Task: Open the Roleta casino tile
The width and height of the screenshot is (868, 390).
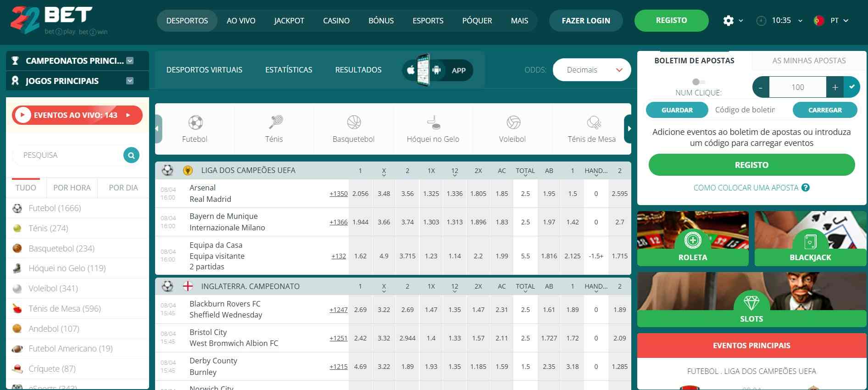Action: [x=693, y=239]
